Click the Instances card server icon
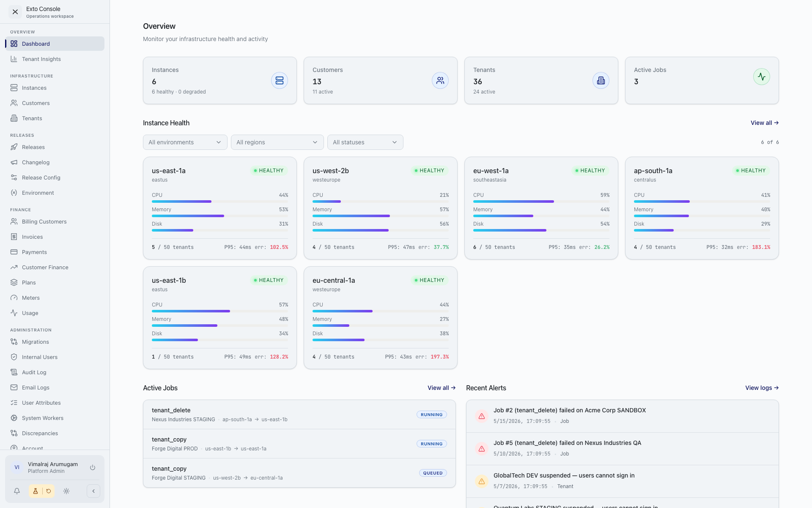Viewport: 812px width, 508px height. [x=280, y=80]
